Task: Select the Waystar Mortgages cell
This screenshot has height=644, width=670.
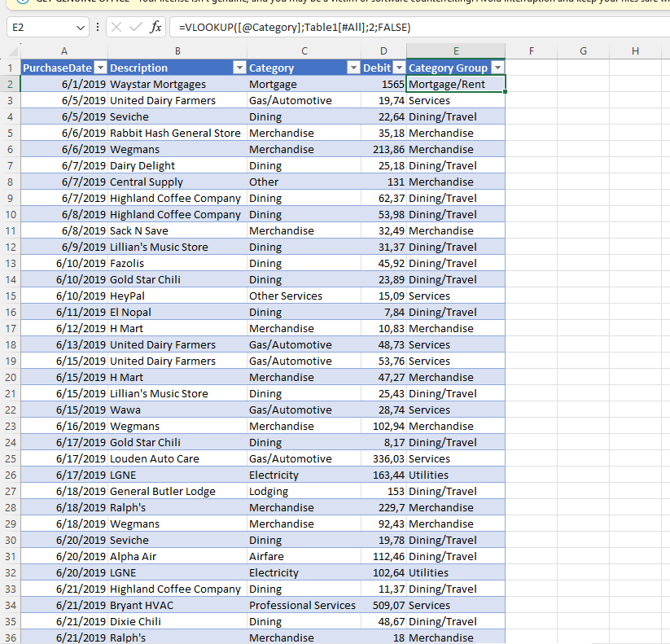Action: [x=177, y=84]
